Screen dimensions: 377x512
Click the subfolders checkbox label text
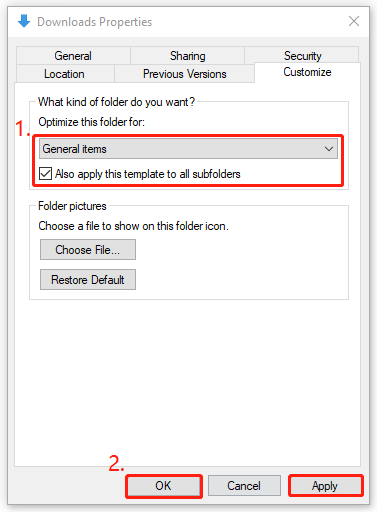point(148,174)
